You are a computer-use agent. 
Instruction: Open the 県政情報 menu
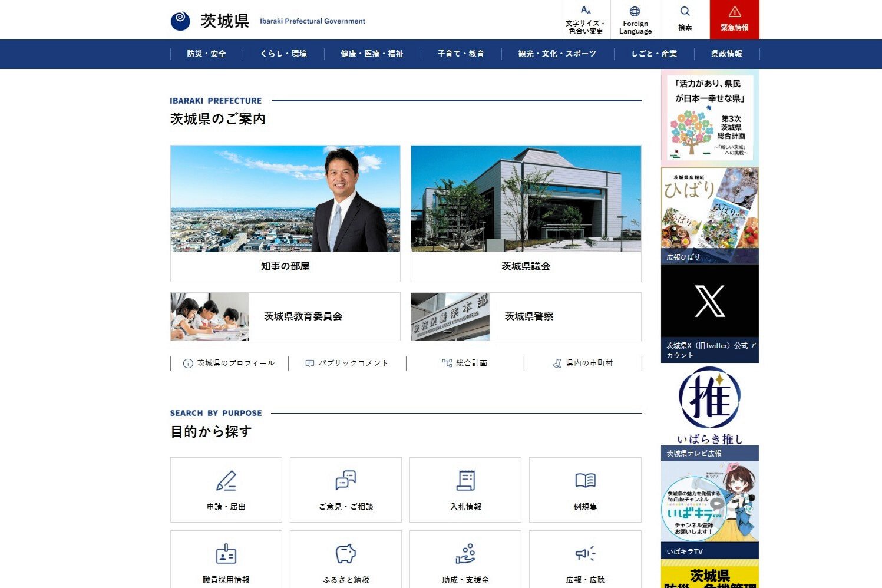[726, 54]
